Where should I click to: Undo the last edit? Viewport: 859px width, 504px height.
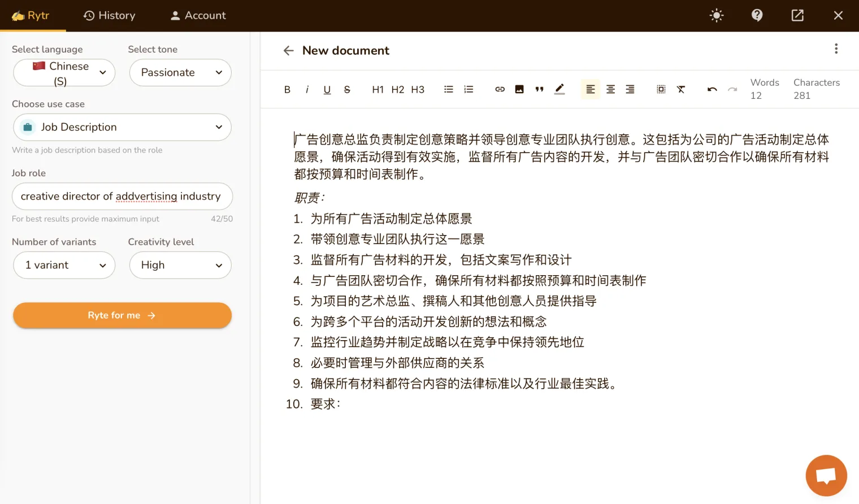[x=712, y=89]
